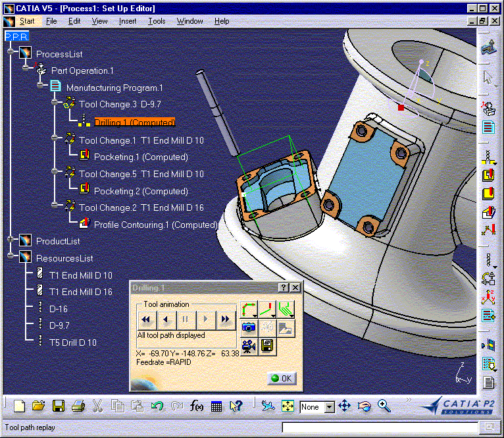This screenshot has height=438, width=504.
Task: Click the Zoom magnifier icon
Action: coord(384,406)
